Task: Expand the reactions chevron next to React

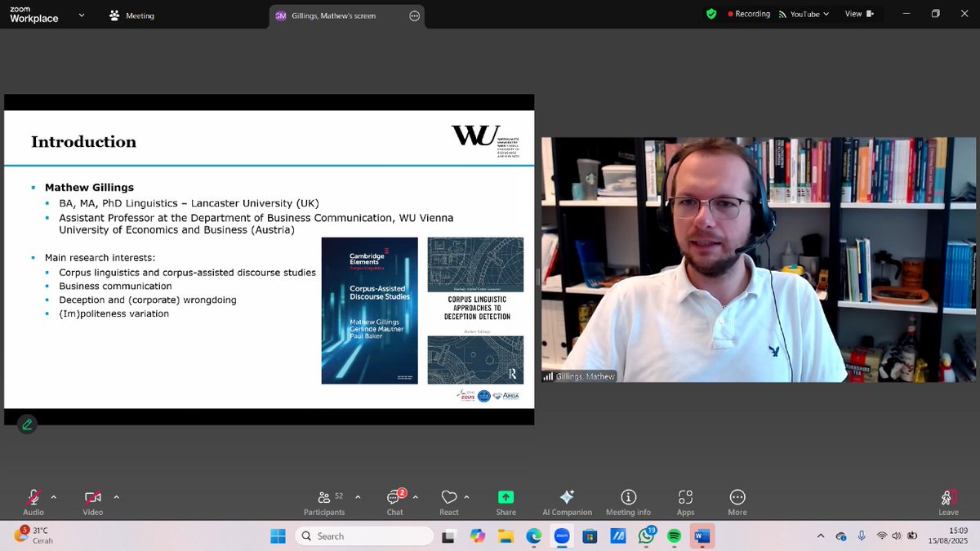Action: tap(466, 496)
